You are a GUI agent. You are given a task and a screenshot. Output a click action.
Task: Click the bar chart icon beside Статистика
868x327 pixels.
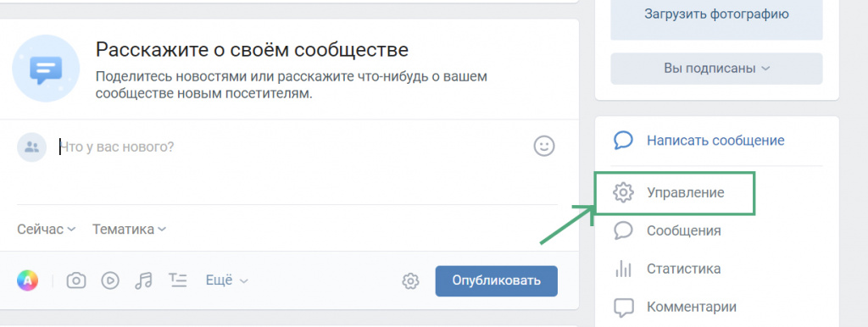pyautogui.click(x=623, y=269)
